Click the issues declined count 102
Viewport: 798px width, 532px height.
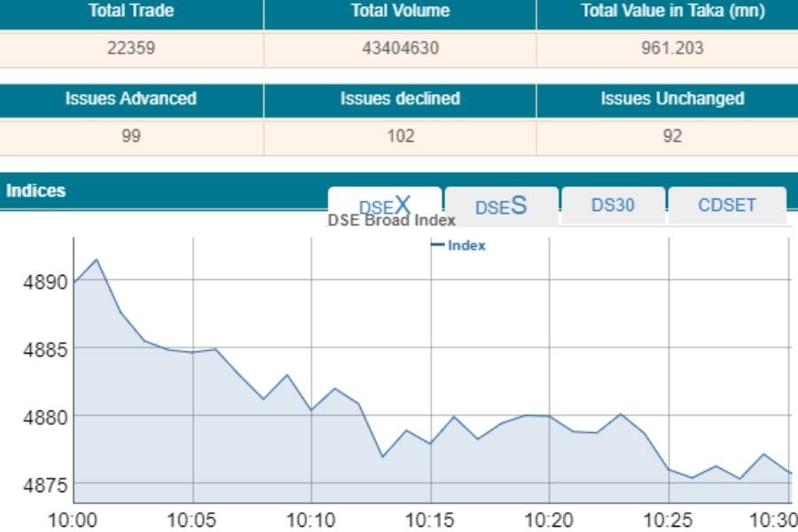tap(400, 137)
